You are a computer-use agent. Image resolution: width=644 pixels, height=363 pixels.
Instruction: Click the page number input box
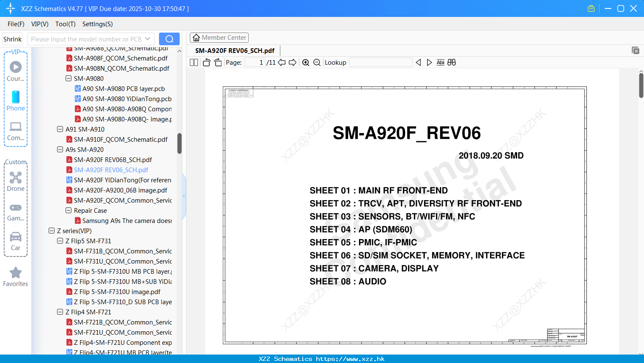[255, 62]
